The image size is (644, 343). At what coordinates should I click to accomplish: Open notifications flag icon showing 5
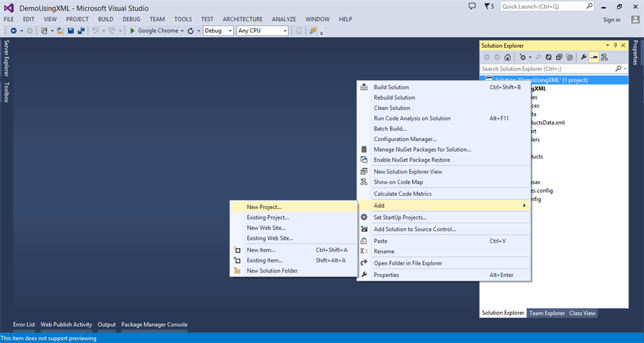point(489,6)
